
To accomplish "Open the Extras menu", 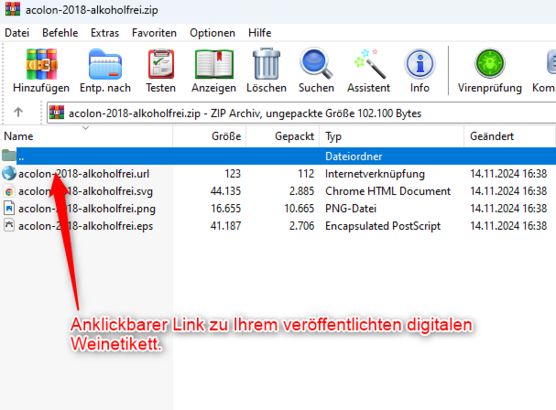I will point(105,33).
